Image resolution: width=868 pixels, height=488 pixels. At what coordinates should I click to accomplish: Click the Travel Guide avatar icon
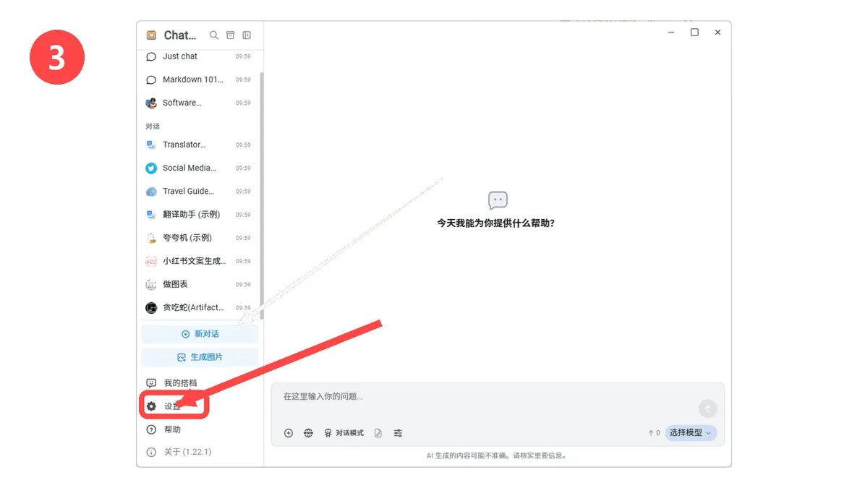[151, 192]
